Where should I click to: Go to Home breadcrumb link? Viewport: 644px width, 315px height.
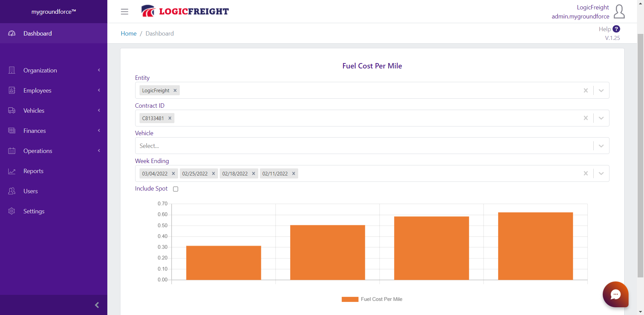(128, 34)
